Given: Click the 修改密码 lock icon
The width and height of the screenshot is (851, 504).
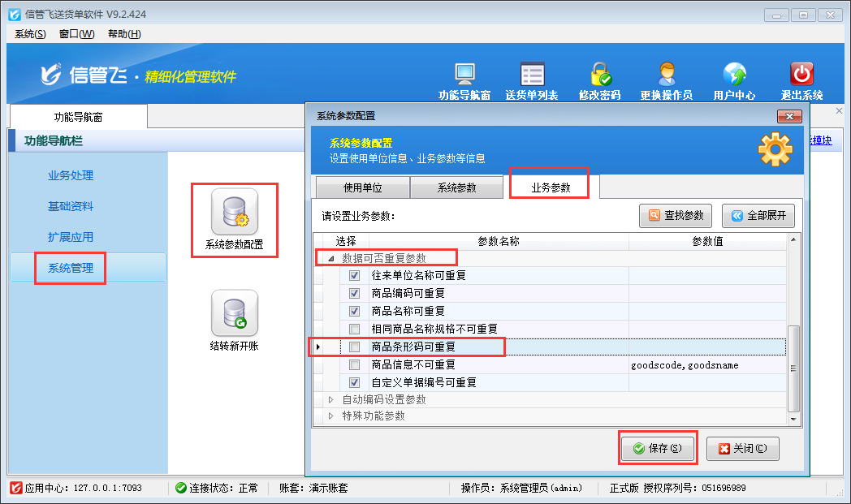Looking at the screenshot, I should [600, 75].
